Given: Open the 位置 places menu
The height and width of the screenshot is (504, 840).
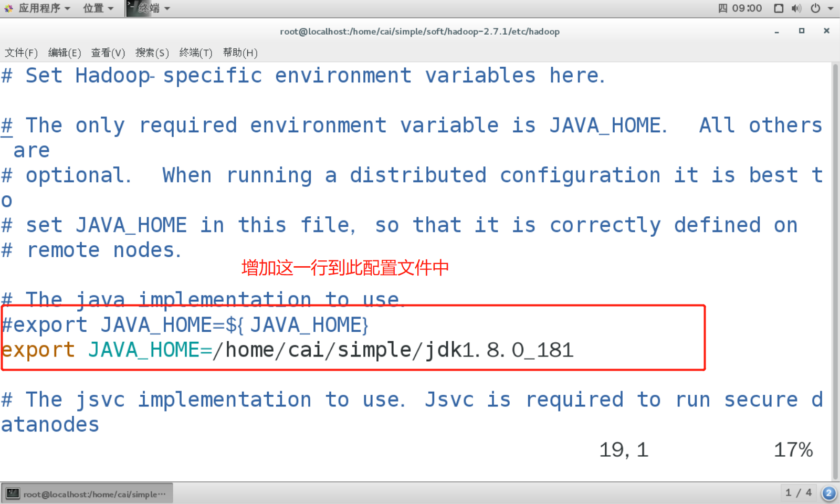Looking at the screenshot, I should point(98,8).
